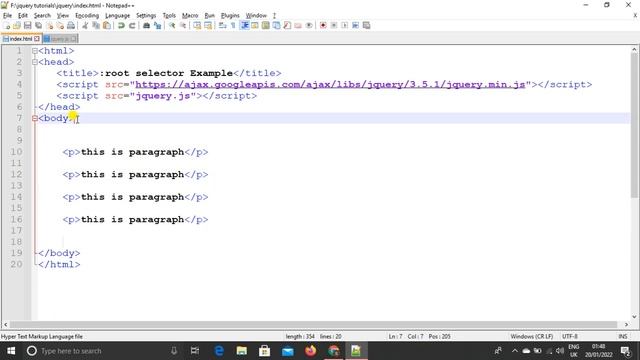Open the Window menu

[x=256, y=16]
